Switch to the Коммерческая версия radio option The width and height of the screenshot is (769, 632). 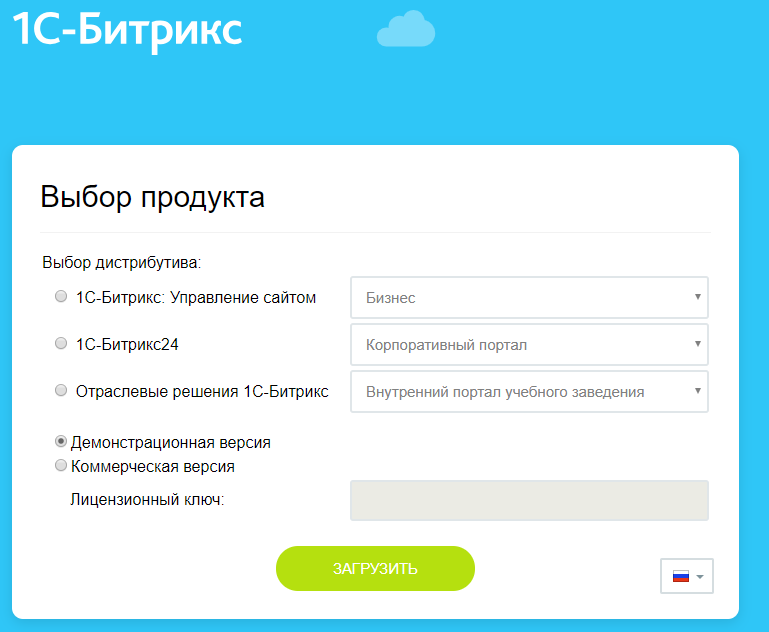(61, 465)
